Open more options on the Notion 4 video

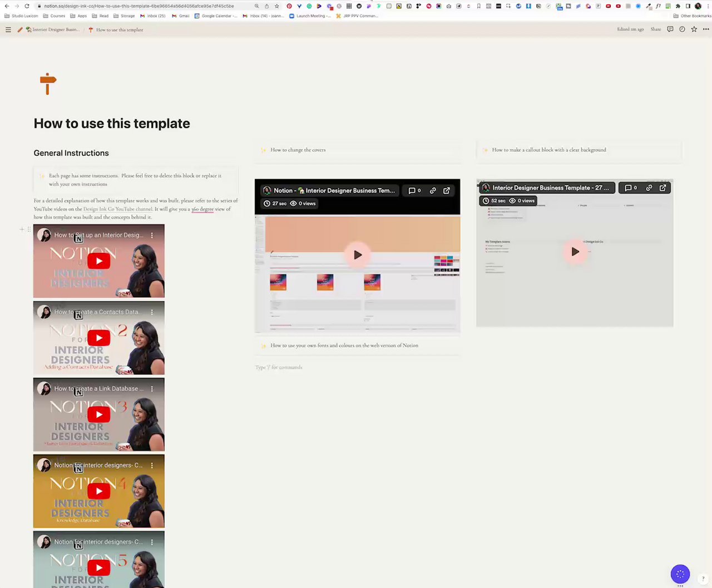pyautogui.click(x=152, y=466)
